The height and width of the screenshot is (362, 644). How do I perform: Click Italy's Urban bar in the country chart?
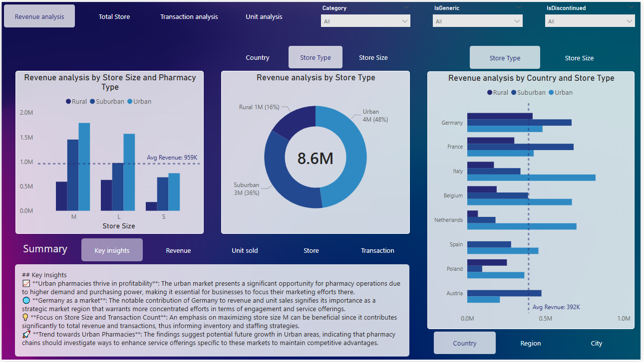point(531,178)
